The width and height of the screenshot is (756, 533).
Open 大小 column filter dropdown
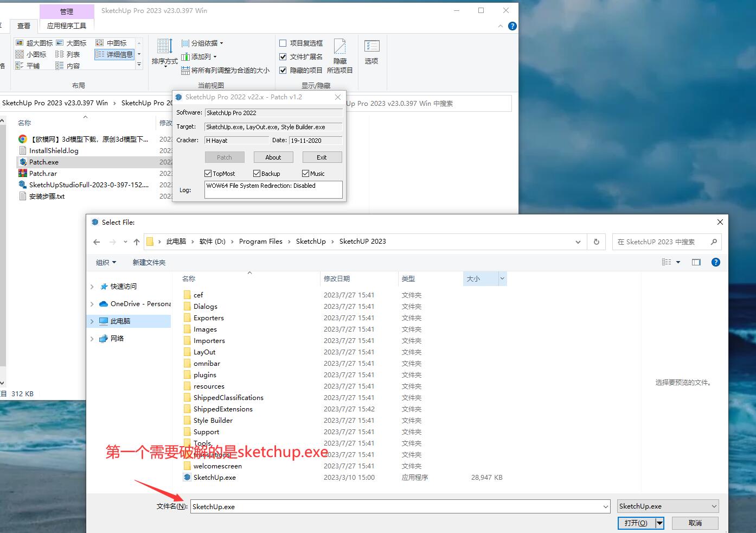coord(502,279)
